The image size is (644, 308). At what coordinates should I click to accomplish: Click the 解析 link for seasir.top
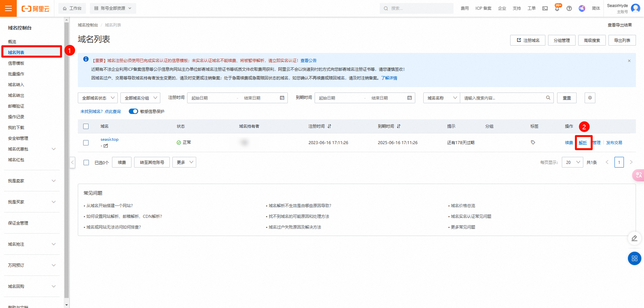(583, 143)
